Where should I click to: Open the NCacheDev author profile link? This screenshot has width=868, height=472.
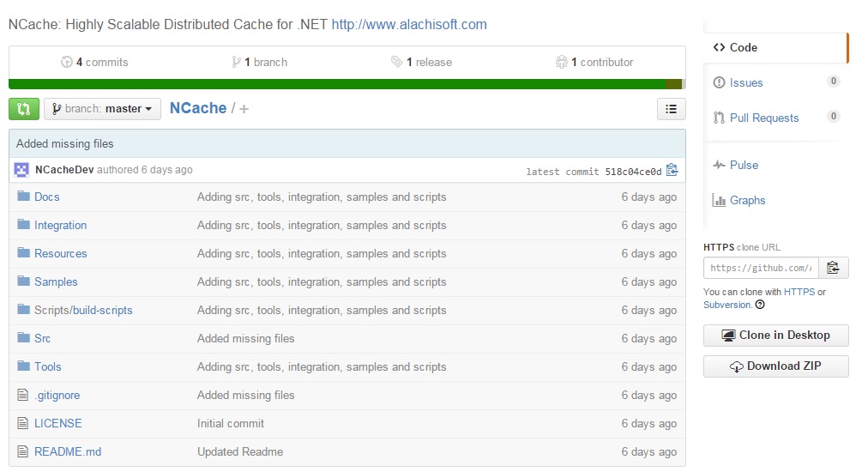tap(64, 170)
